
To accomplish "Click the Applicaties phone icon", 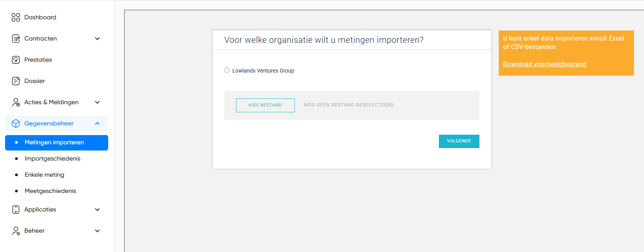I will click(16, 210).
